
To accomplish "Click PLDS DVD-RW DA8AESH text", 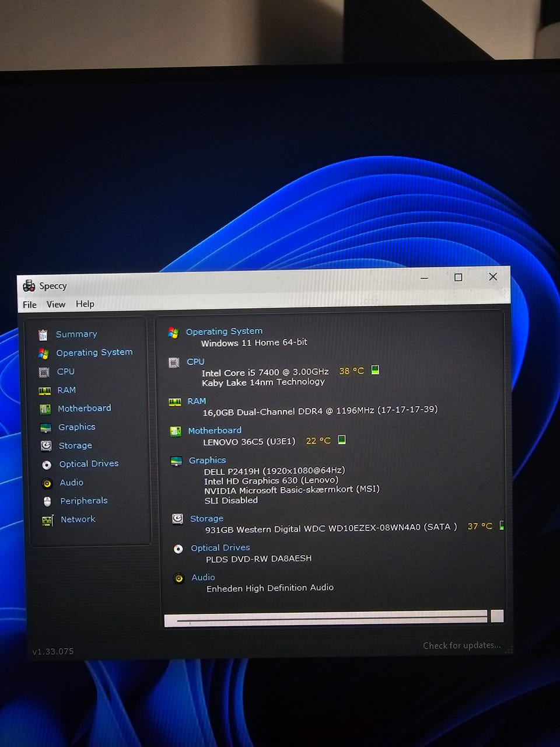I will point(258,559).
